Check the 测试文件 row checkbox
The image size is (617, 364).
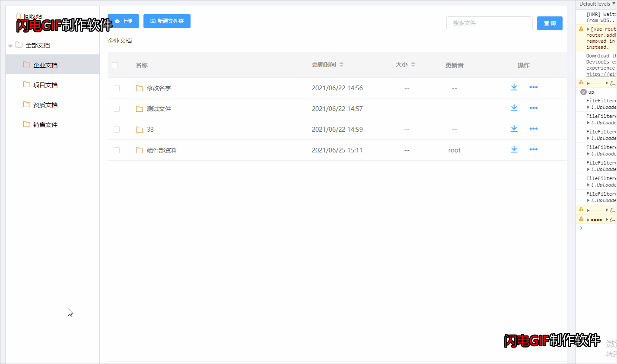pos(117,109)
